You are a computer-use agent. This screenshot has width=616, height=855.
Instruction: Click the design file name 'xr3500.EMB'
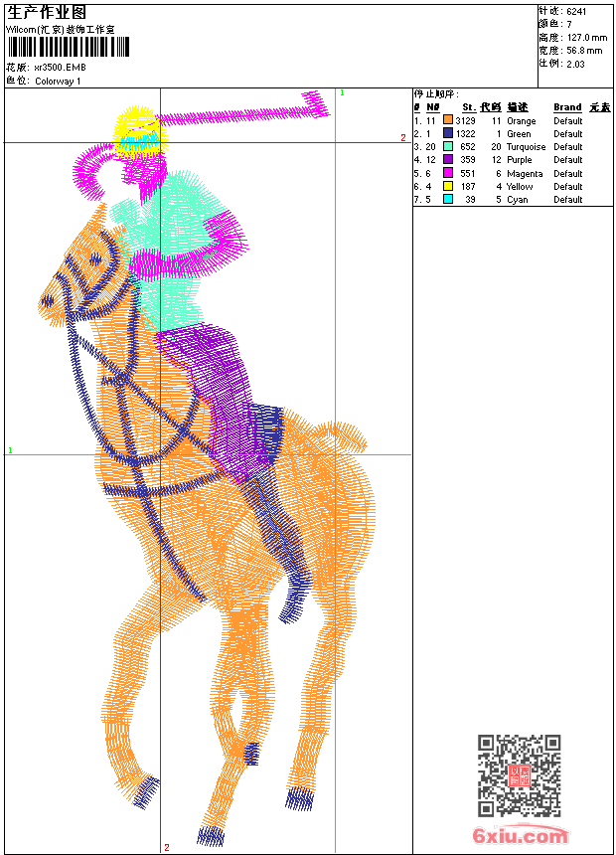coord(60,68)
